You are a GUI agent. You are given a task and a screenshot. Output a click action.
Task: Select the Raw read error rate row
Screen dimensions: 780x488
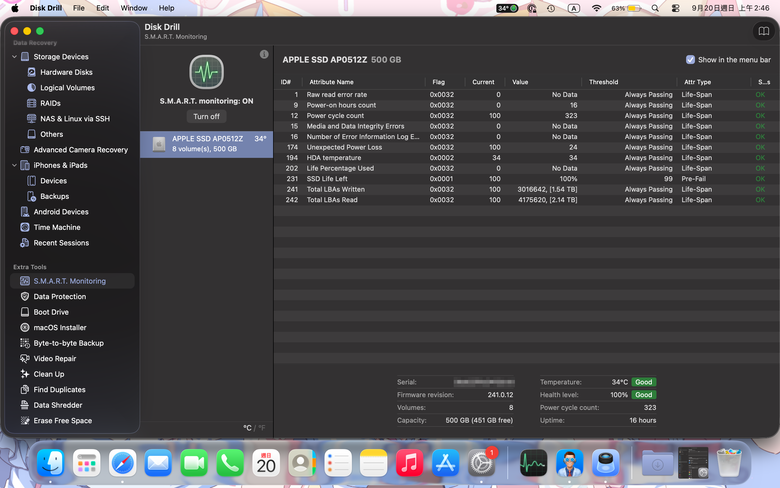coord(526,95)
